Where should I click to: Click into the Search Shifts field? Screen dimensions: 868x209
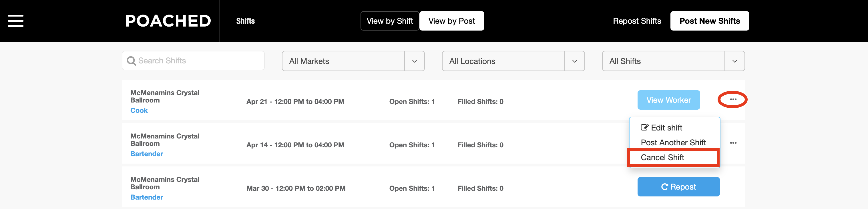tap(199, 61)
